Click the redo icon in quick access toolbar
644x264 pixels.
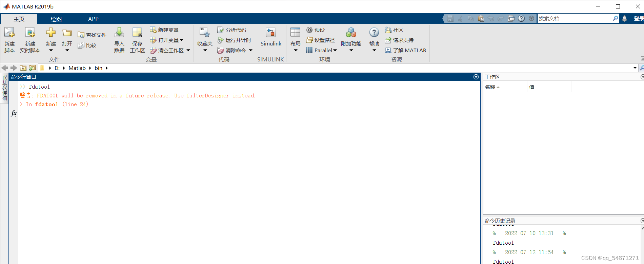(x=501, y=18)
